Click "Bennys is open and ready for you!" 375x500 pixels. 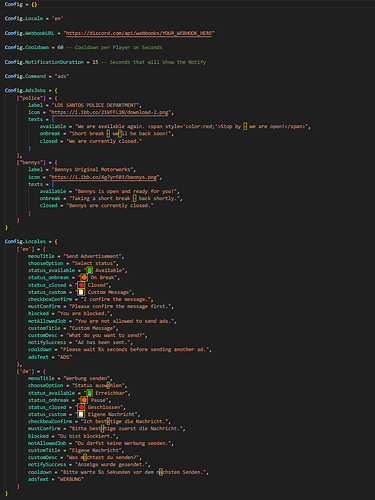127,191
